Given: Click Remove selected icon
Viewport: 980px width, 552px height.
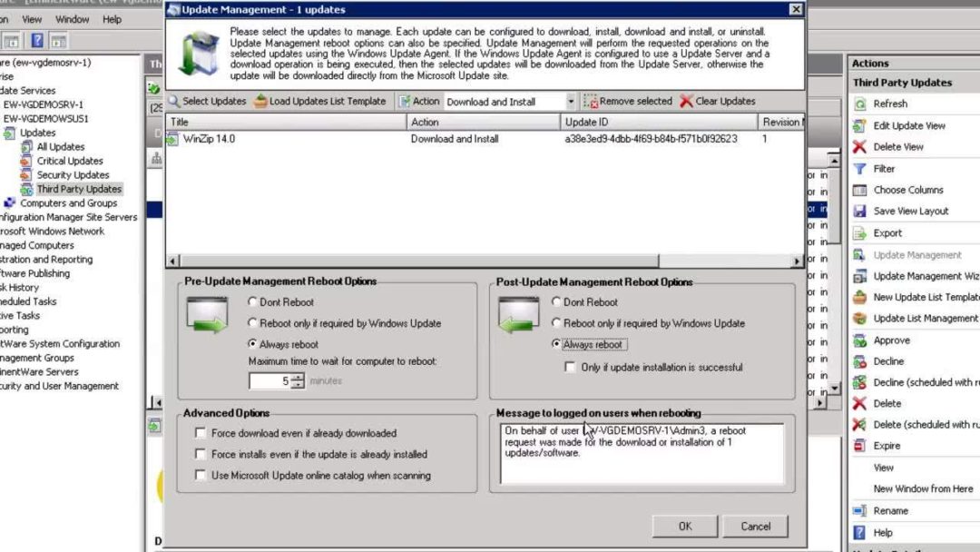Looking at the screenshot, I should click(591, 102).
